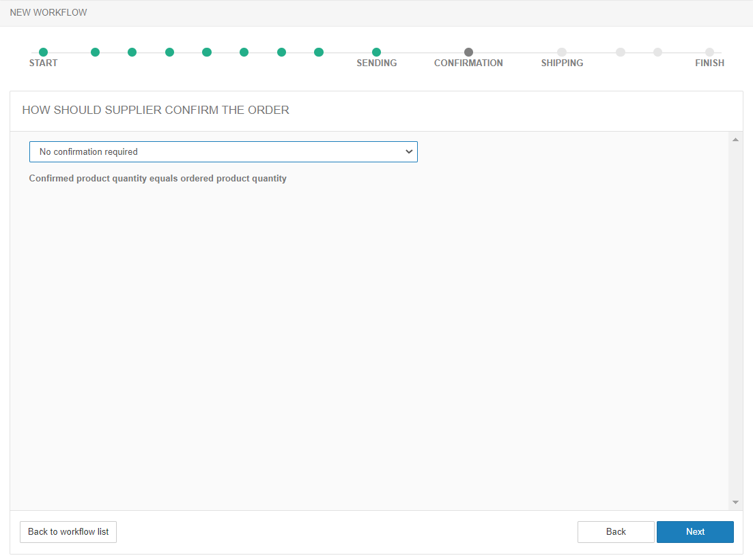Go to the FINISH step dot

coord(709,53)
